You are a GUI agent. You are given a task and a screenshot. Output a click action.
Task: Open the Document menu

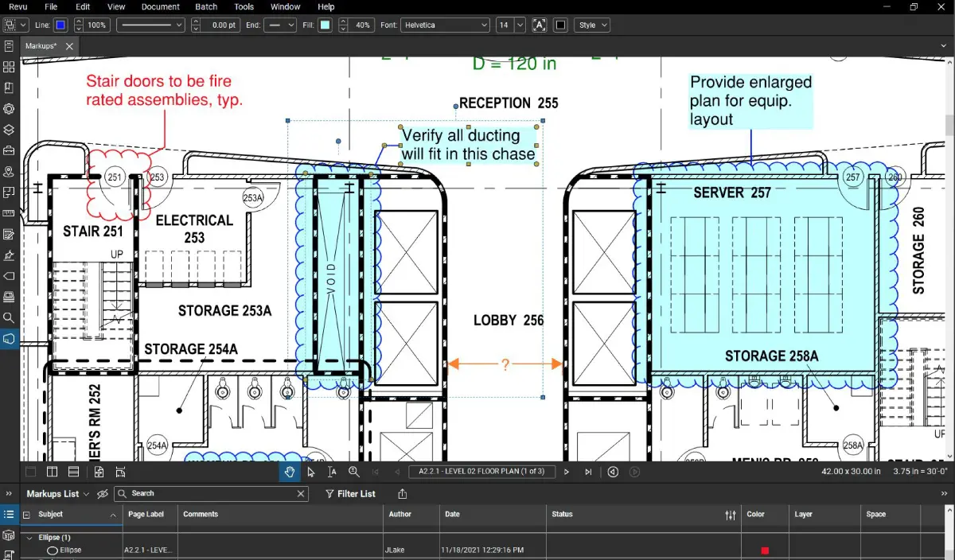point(161,6)
